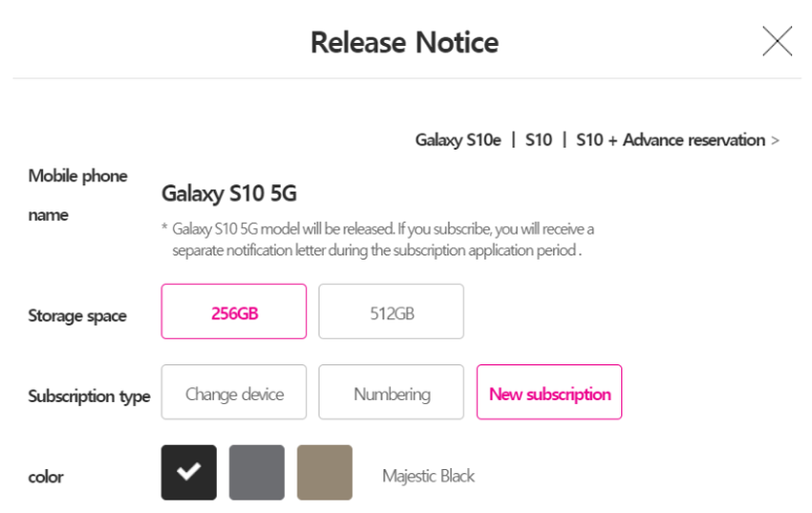The height and width of the screenshot is (513, 812).
Task: Select the checked Majestic Black color swatch
Action: point(189,472)
